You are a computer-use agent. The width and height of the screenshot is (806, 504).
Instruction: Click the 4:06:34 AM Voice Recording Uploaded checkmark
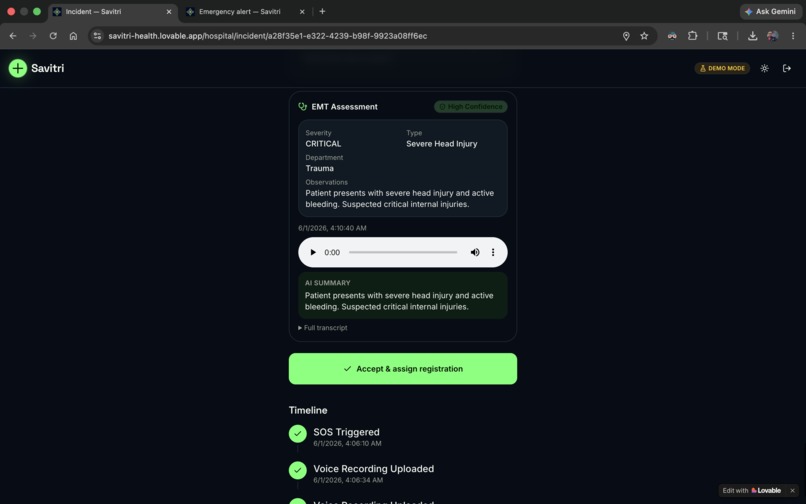tap(298, 470)
